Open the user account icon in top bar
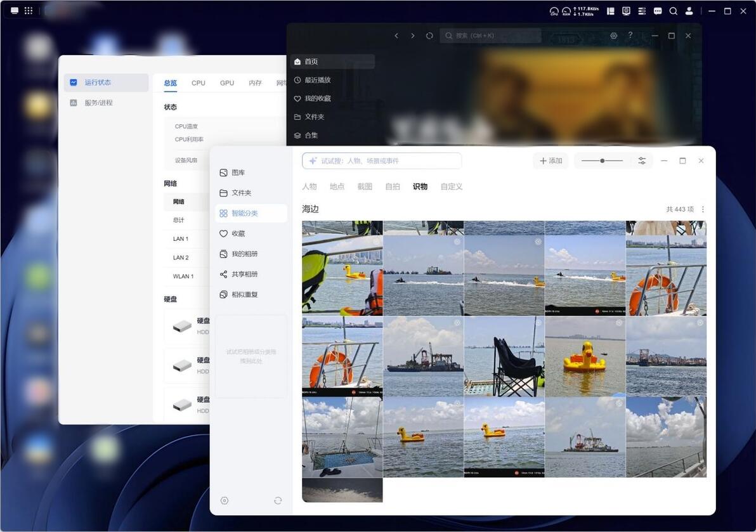Screen dimensions: 756x532 689,11
